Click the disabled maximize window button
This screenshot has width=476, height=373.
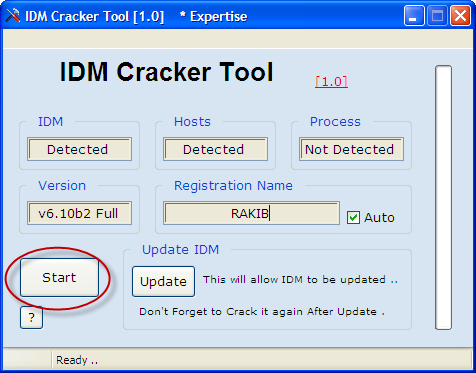(437, 16)
